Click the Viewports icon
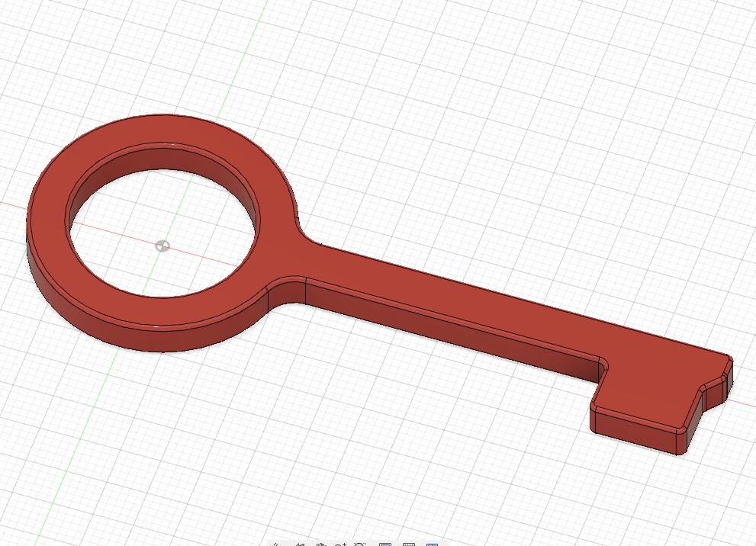 coord(433,544)
